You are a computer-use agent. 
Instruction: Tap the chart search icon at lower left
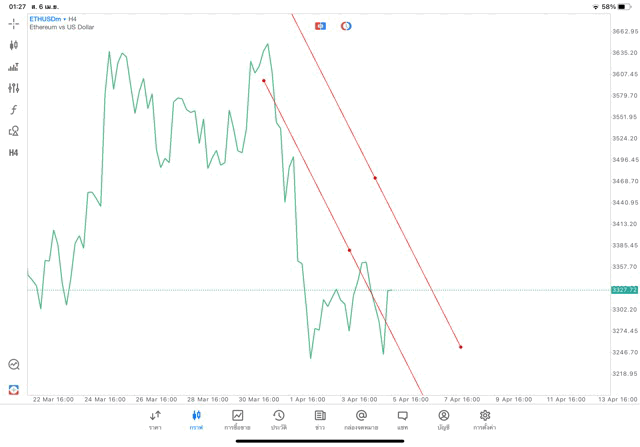[14, 365]
